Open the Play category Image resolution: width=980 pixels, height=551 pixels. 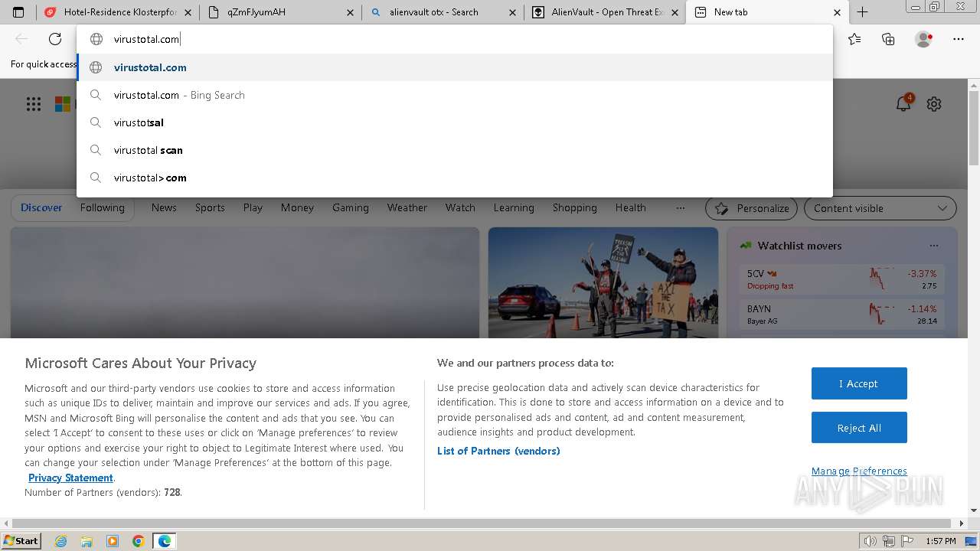(x=253, y=207)
